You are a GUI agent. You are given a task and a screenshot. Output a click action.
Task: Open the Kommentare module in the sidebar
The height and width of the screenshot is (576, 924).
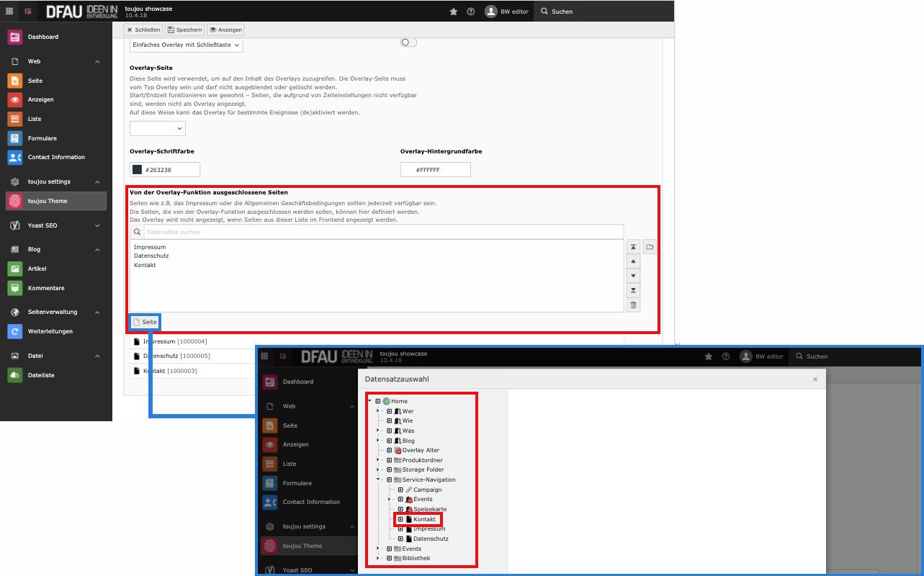pyautogui.click(x=45, y=288)
